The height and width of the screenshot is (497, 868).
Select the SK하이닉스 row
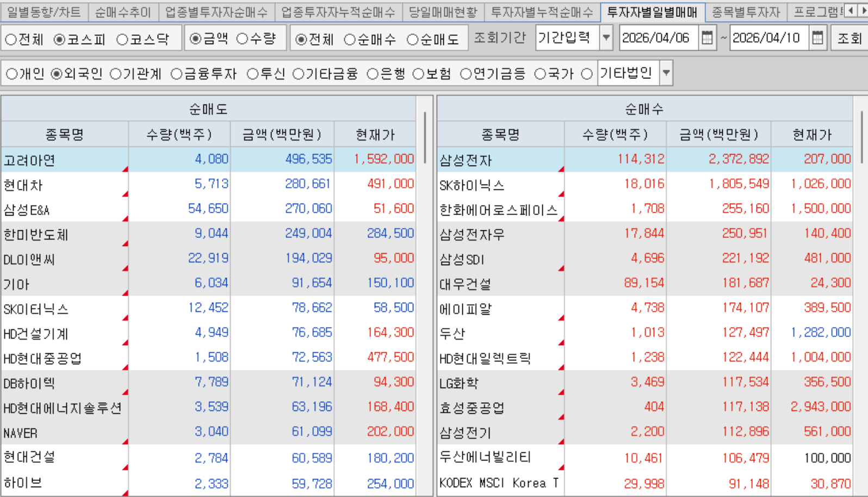(x=645, y=185)
